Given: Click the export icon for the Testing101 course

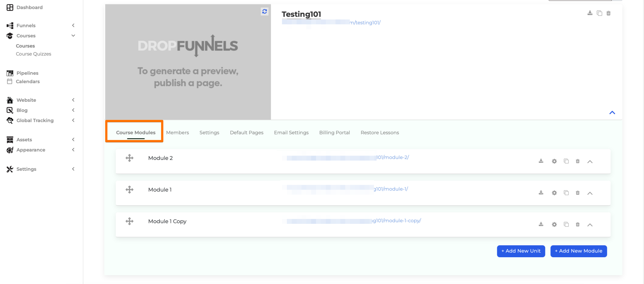Looking at the screenshot, I should [589, 13].
